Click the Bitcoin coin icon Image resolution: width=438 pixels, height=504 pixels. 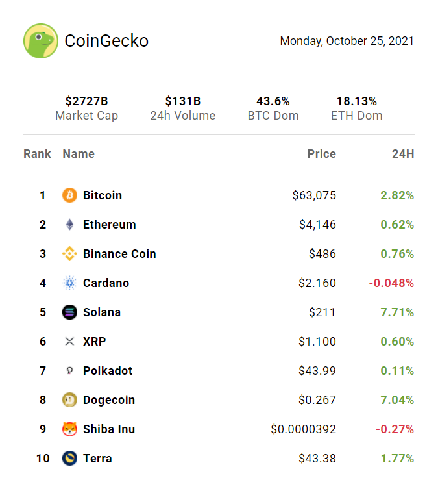pyautogui.click(x=69, y=195)
